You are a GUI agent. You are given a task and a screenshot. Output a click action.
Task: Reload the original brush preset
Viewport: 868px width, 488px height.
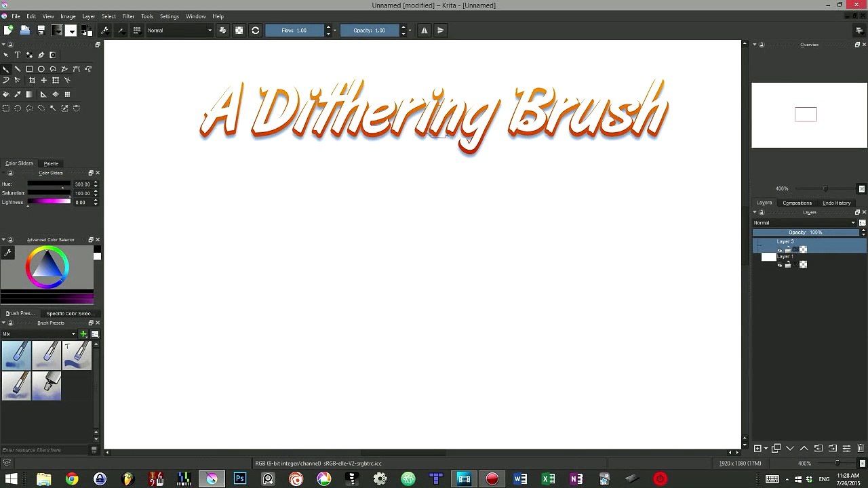tap(255, 30)
